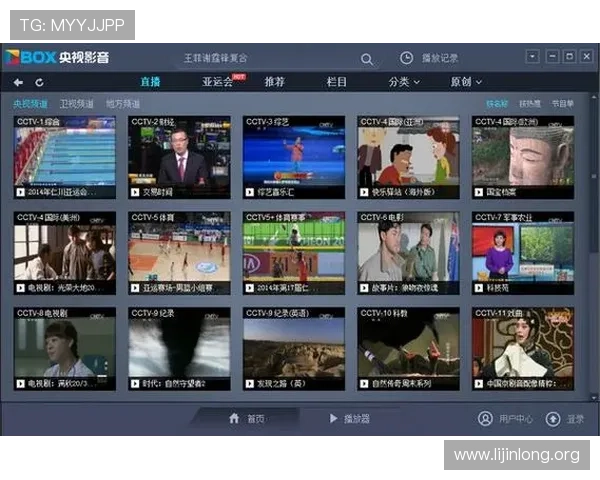Play icon beside 综艺喜乐汇 on CCTV-3
This screenshot has height=480, width=600.
(x=250, y=192)
